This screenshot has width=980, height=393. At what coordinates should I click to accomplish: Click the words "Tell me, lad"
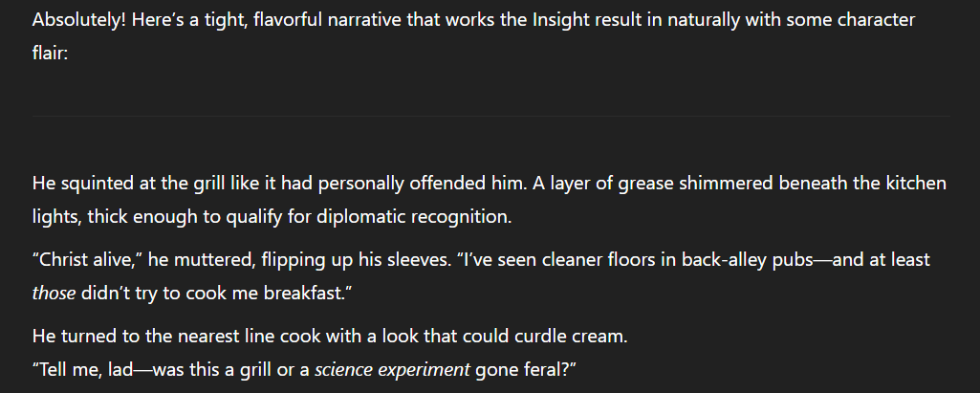(x=85, y=370)
